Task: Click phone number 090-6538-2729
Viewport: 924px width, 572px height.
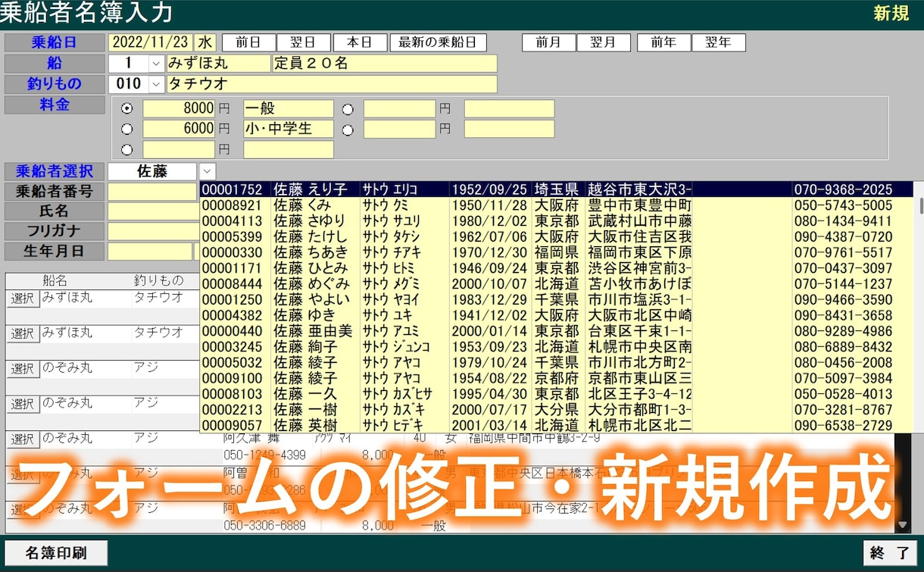Action: click(x=843, y=426)
